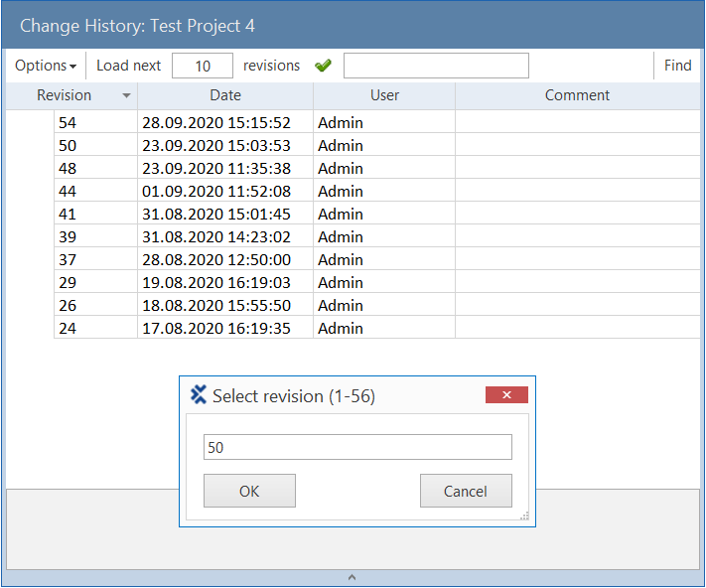Open the Options dropdown menu
Viewport: 706px width, 588px height.
click(46, 66)
